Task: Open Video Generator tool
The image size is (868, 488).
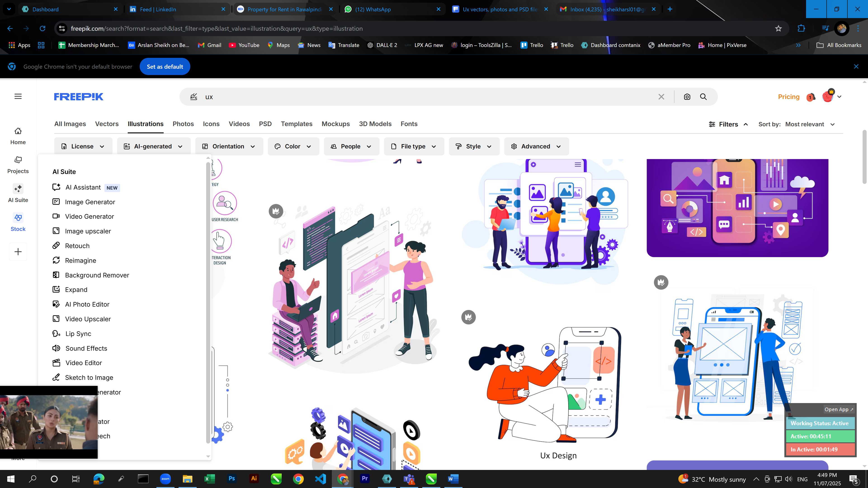Action: pos(83,217)
